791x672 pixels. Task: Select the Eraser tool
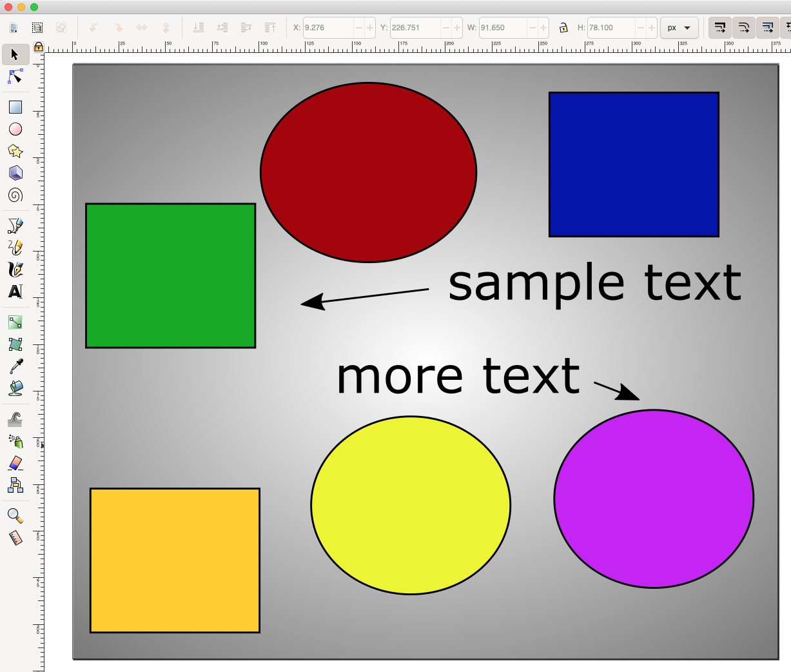pos(15,463)
